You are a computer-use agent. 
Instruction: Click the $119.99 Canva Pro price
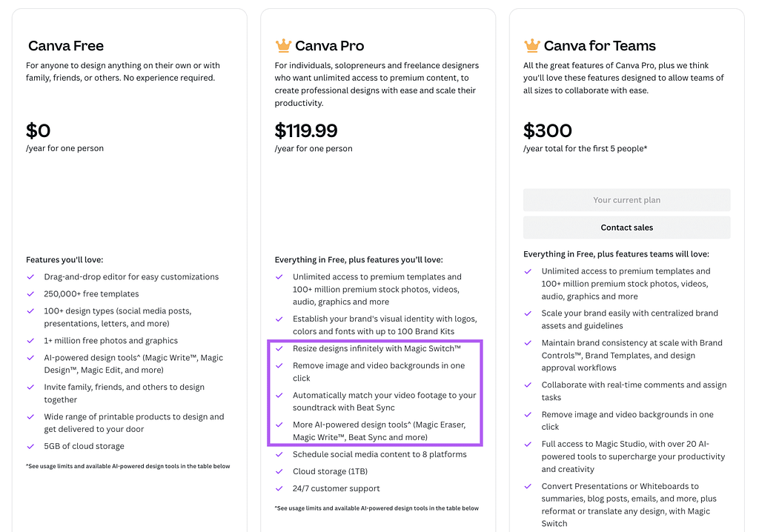tap(306, 131)
